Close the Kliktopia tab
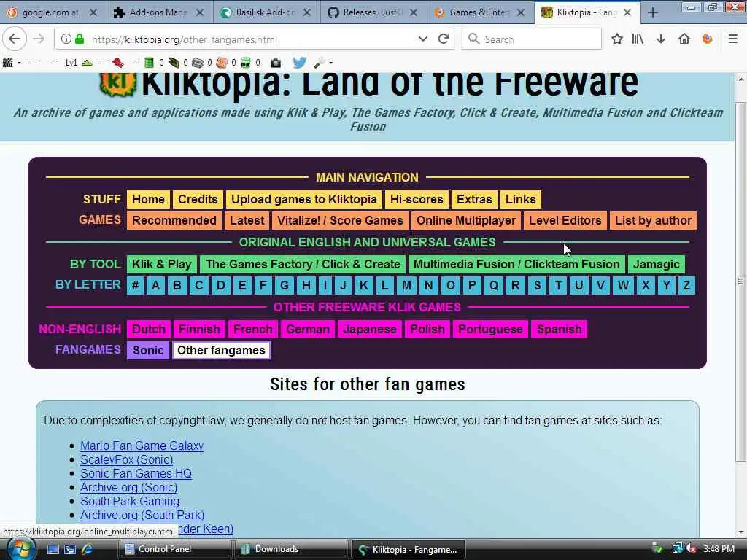The image size is (747, 560). 627,12
